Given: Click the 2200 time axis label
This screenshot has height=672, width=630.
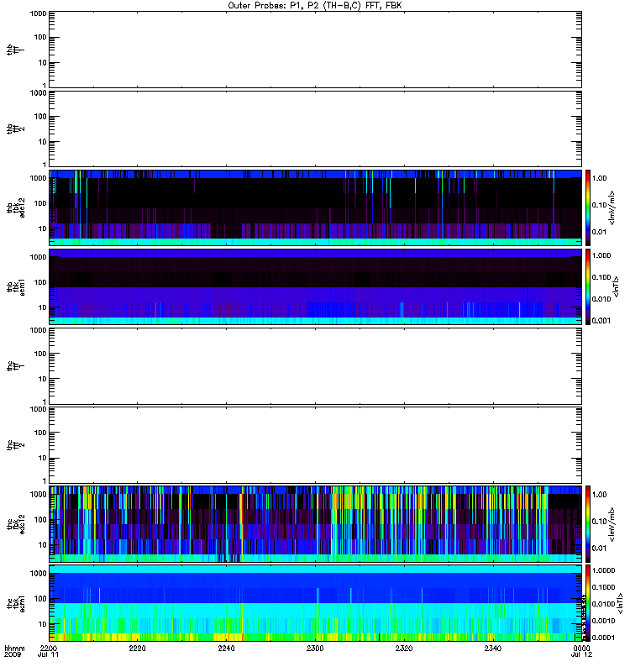Looking at the screenshot, I should click(49, 648).
